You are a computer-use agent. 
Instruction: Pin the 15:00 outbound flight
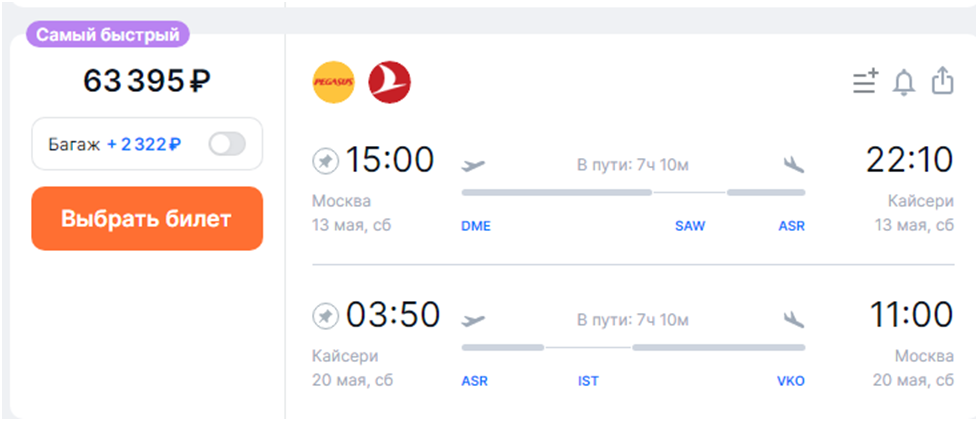325,160
